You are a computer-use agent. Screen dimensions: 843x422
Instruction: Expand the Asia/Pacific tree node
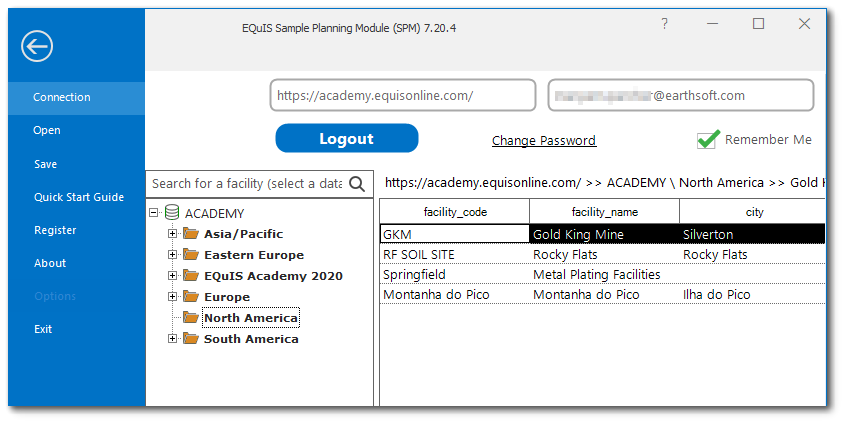coord(173,233)
